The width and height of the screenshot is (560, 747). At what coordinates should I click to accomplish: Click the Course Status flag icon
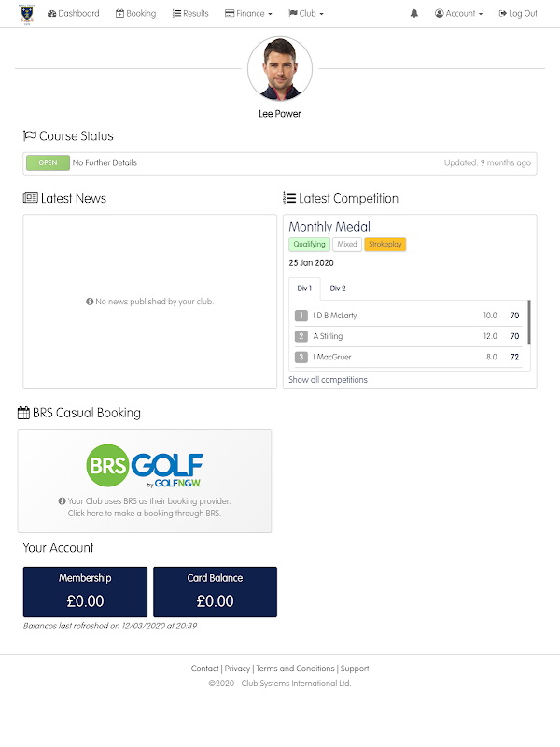tap(30, 136)
